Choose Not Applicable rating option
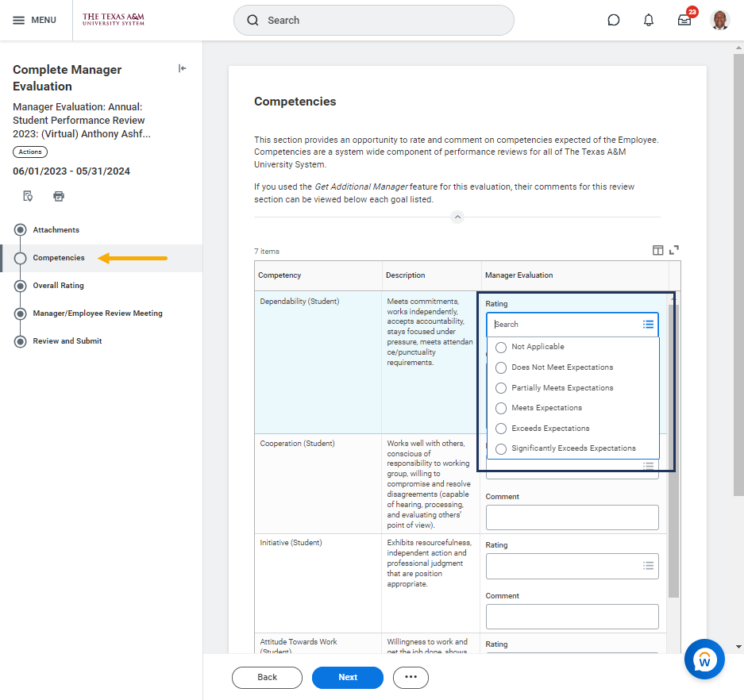 pos(501,347)
